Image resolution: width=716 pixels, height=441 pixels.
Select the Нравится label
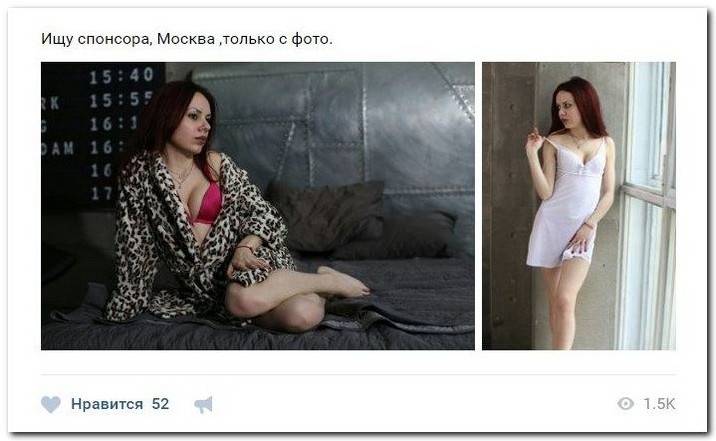tap(107, 404)
